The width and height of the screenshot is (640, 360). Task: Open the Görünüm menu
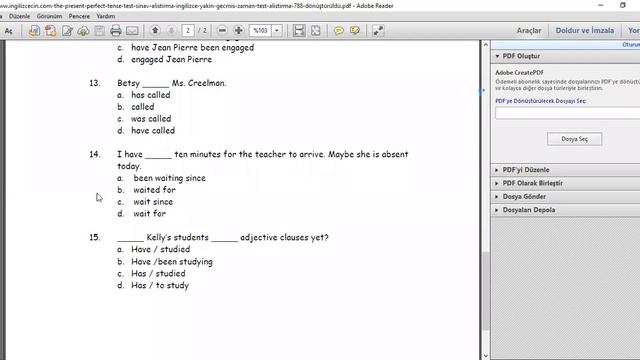point(49,16)
